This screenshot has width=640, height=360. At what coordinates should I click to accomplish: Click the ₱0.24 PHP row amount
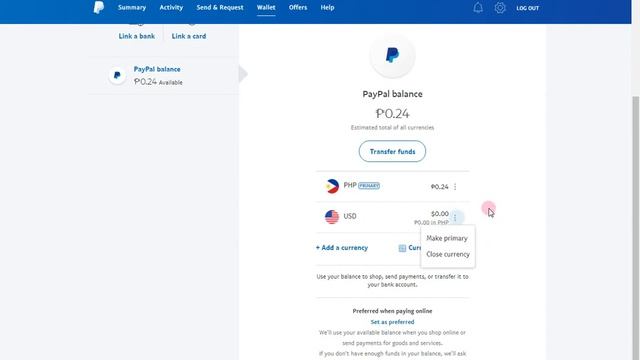tap(439, 187)
